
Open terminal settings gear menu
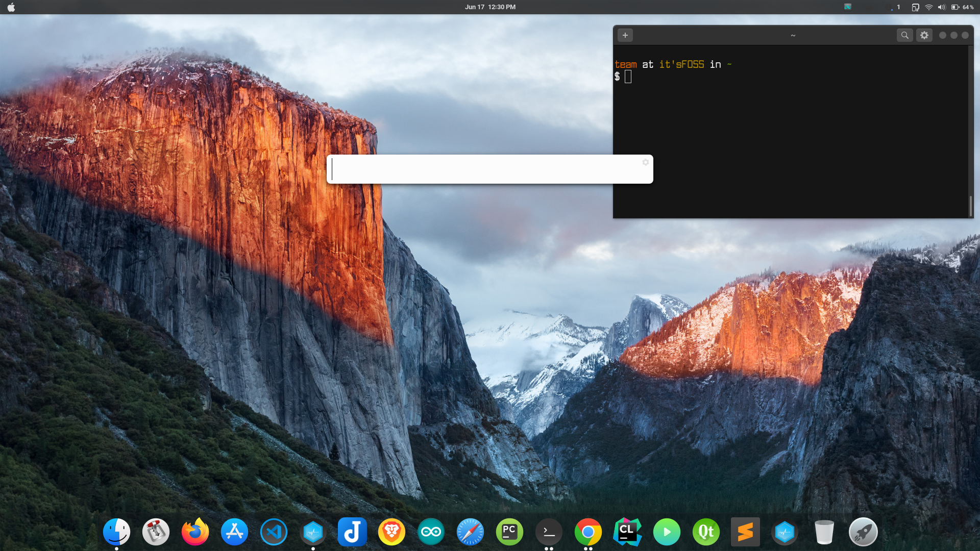point(924,35)
